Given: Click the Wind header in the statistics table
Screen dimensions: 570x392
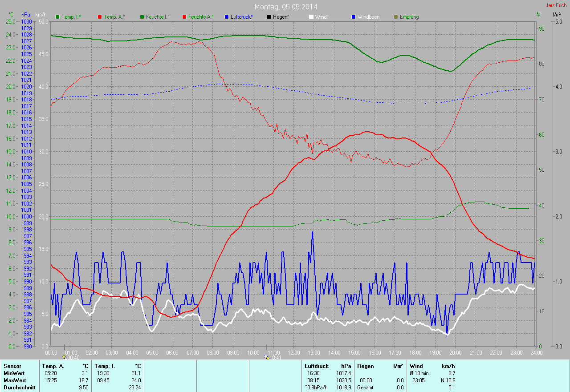Looking at the screenshot, I should point(416,366).
